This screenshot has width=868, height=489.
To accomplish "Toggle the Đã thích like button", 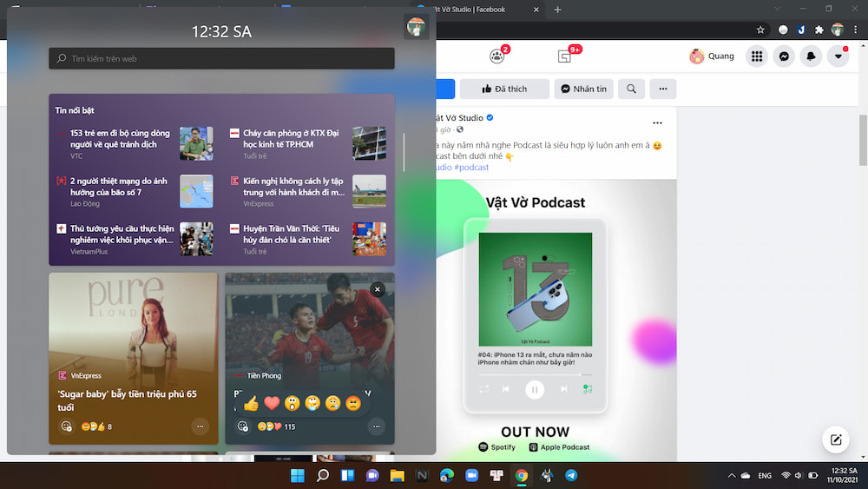I will (x=504, y=89).
